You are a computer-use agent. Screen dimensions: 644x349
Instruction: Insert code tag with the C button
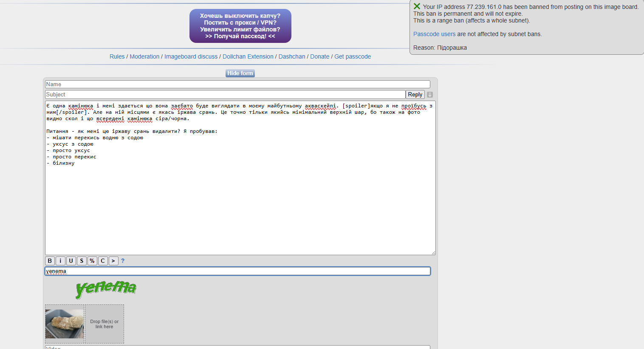103,261
